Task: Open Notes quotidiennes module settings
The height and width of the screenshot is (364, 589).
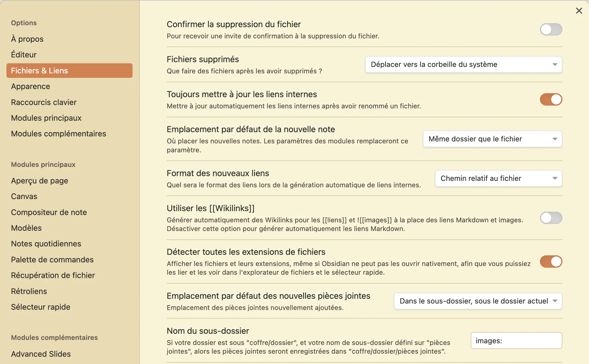Action: (46, 244)
